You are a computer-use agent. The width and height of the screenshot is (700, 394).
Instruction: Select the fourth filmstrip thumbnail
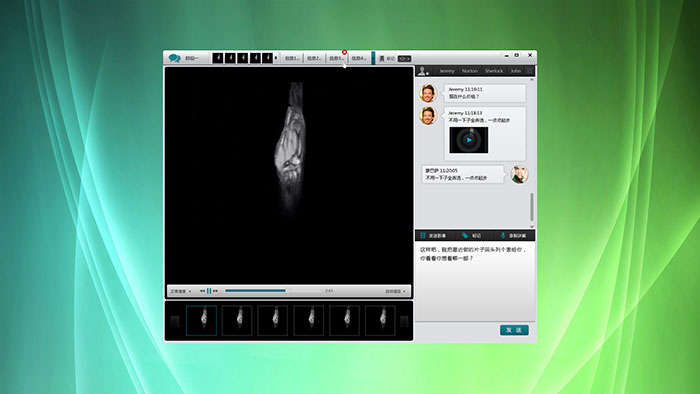[x=308, y=320]
